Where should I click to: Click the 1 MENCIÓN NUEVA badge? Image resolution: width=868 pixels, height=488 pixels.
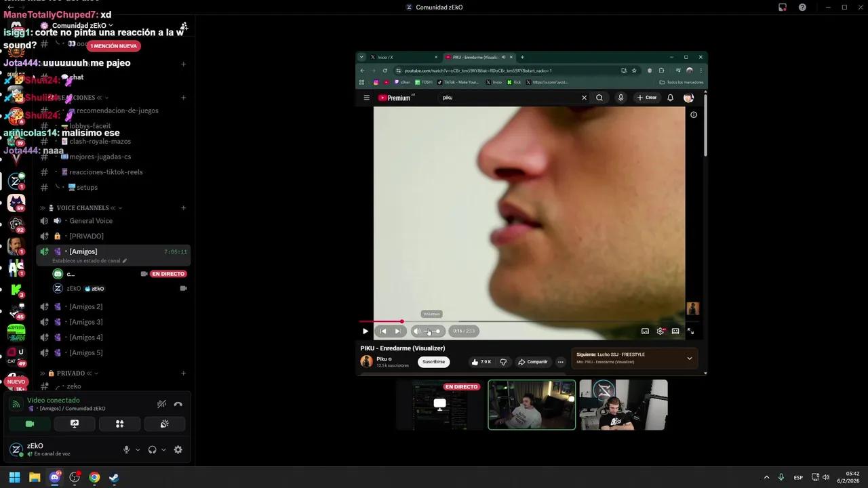coord(114,46)
